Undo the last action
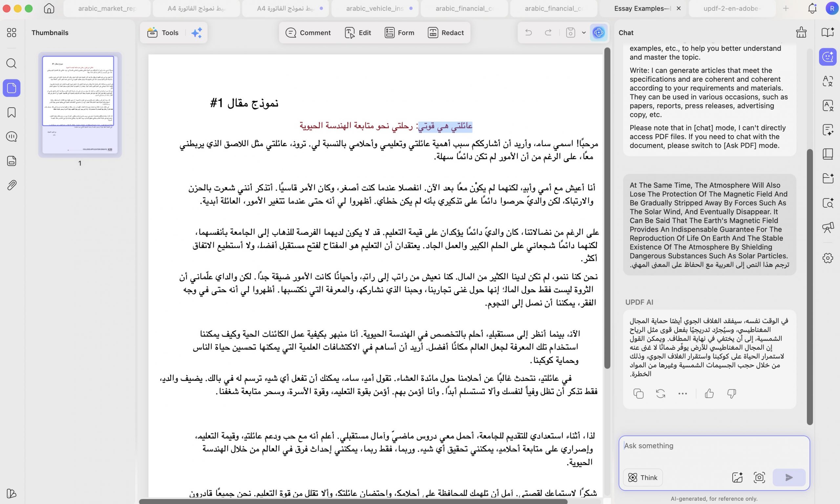Image resolution: width=840 pixels, height=504 pixels. pyautogui.click(x=528, y=32)
